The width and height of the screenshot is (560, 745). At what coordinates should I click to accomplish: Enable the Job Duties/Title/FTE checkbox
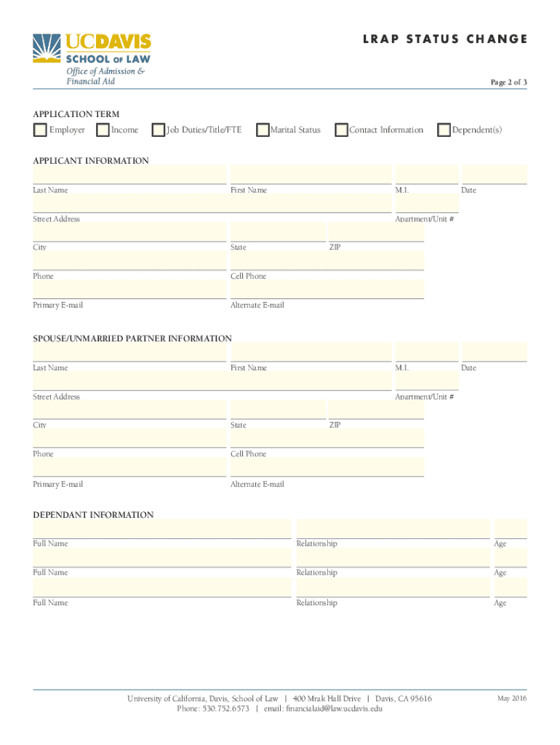pos(158,130)
